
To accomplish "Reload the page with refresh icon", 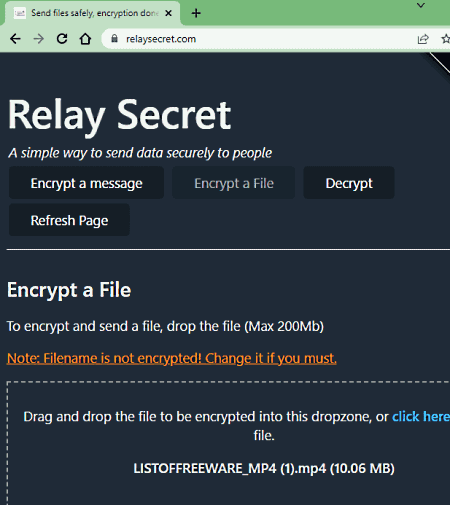I will pyautogui.click(x=62, y=39).
